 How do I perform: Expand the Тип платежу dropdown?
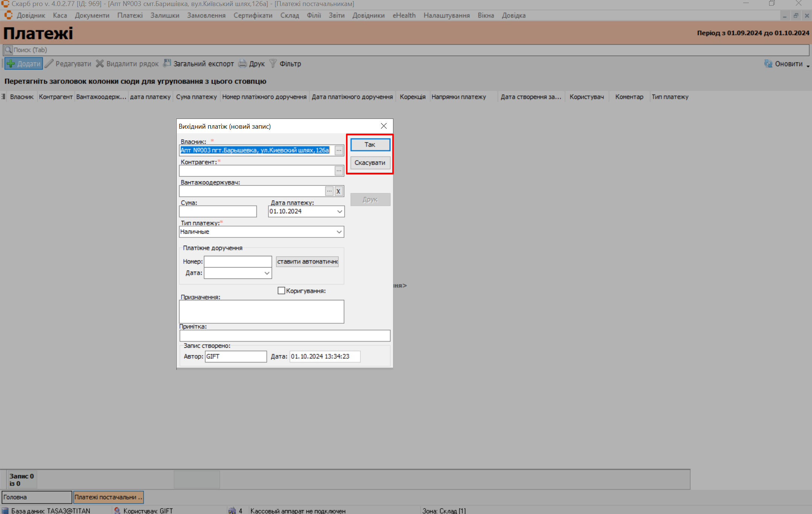pyautogui.click(x=339, y=232)
